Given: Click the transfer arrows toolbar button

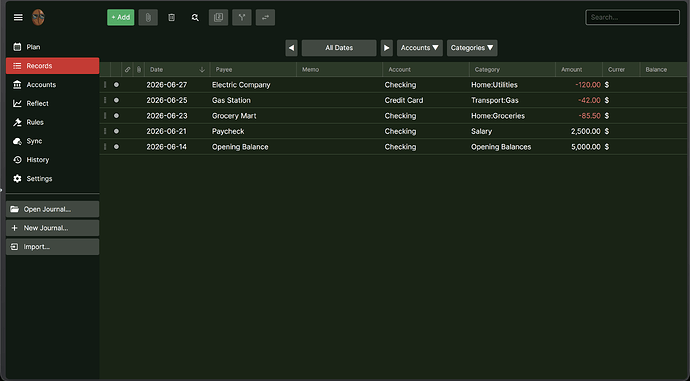Looking at the screenshot, I should point(265,17).
